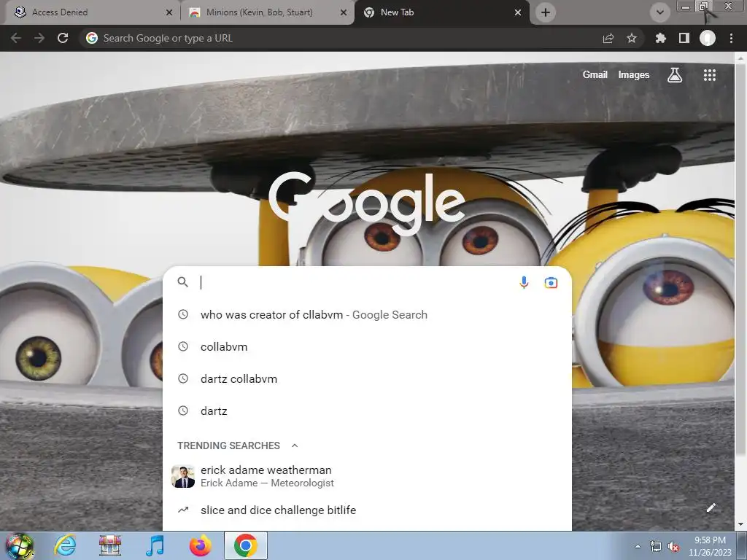This screenshot has width=747, height=560.
Task: Show hidden tray icons arrow
Action: [x=638, y=546]
